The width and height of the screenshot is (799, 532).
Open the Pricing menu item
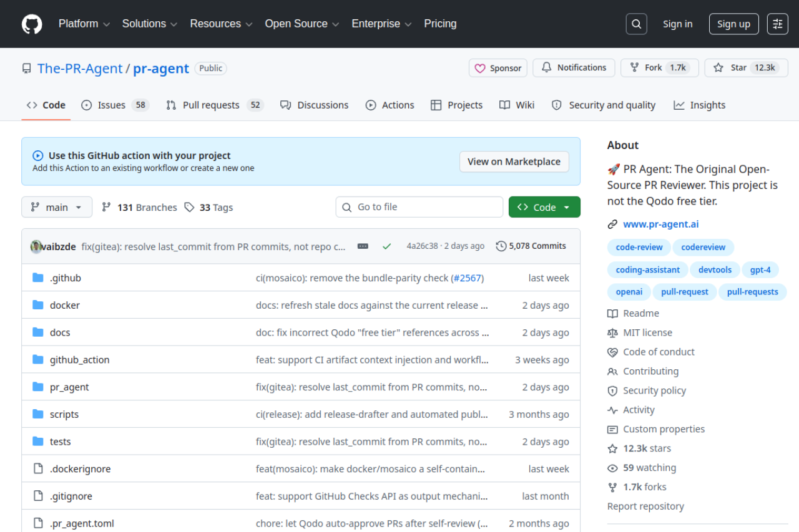tap(440, 24)
